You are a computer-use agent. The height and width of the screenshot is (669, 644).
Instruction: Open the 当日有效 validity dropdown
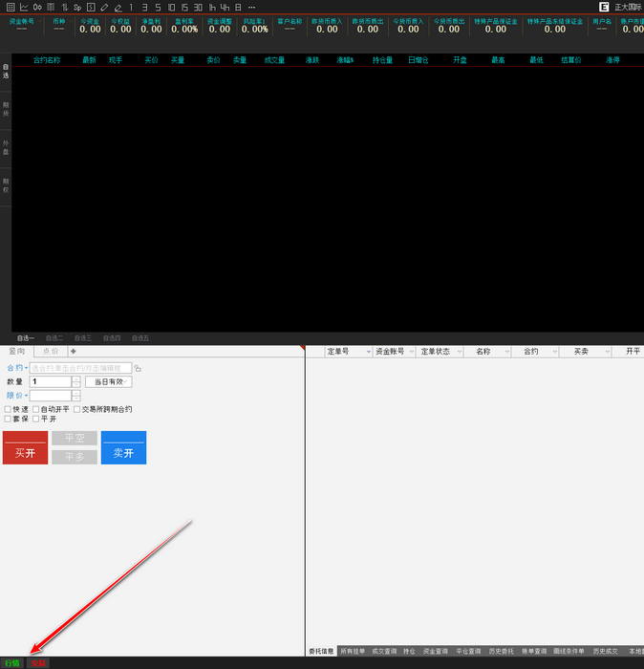tap(108, 381)
